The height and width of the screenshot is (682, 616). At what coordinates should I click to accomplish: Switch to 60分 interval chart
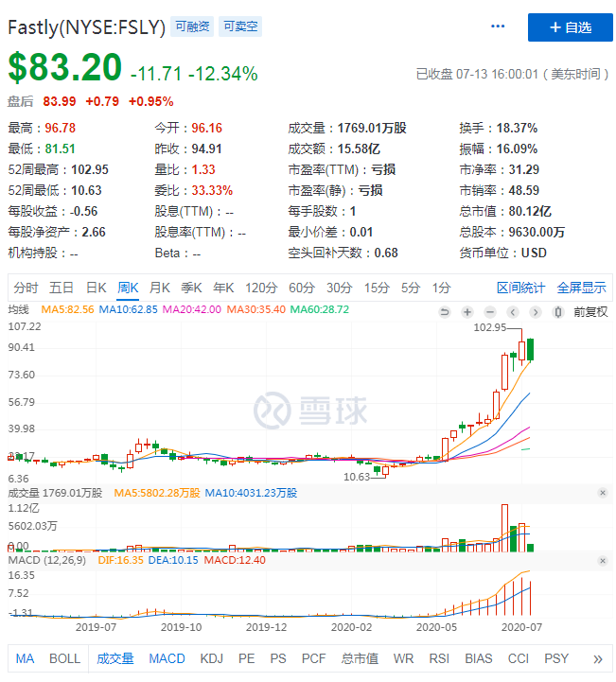[x=302, y=288]
